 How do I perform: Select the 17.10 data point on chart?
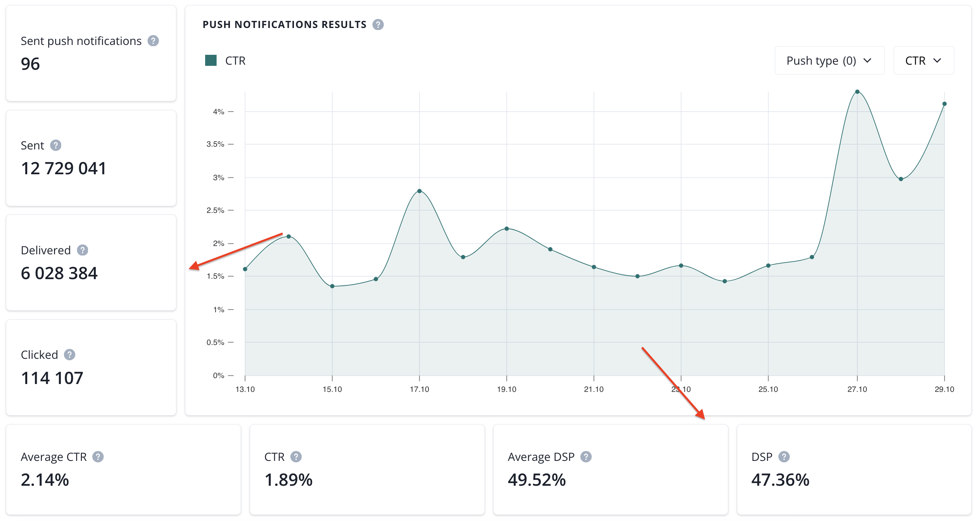click(x=419, y=191)
